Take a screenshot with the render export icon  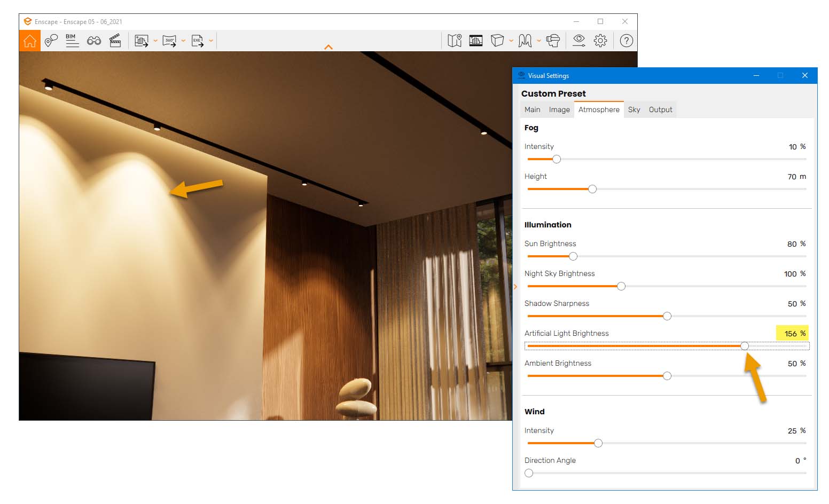pyautogui.click(x=142, y=41)
